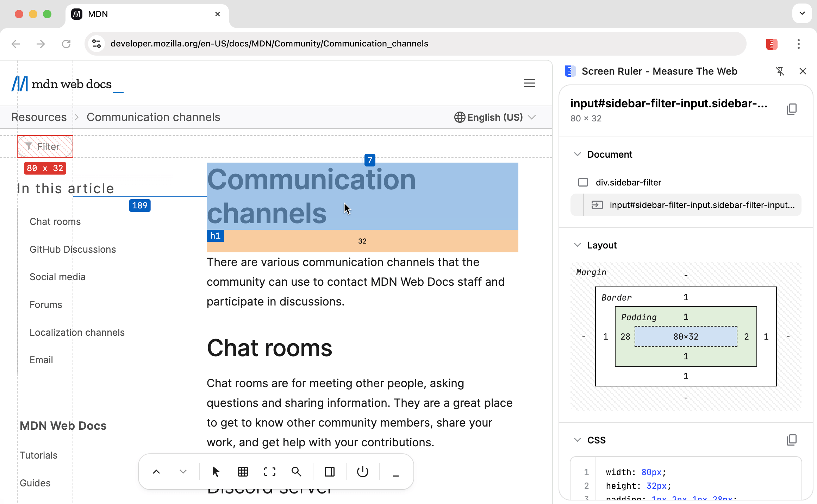Viewport: 817px width, 504px height.
Task: Click the next element down-chevron in toolbar
Action: [183, 472]
